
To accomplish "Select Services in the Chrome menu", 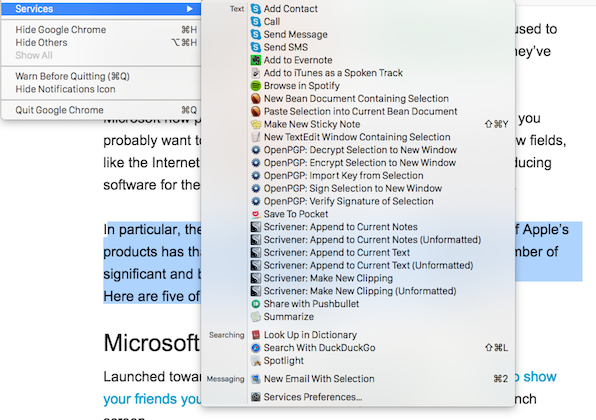I will click(101, 9).
